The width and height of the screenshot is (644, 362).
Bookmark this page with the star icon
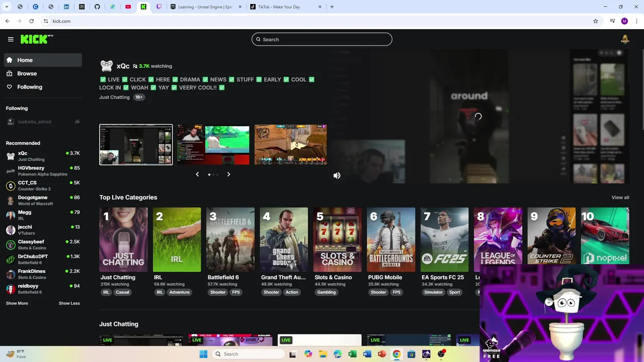596,21
